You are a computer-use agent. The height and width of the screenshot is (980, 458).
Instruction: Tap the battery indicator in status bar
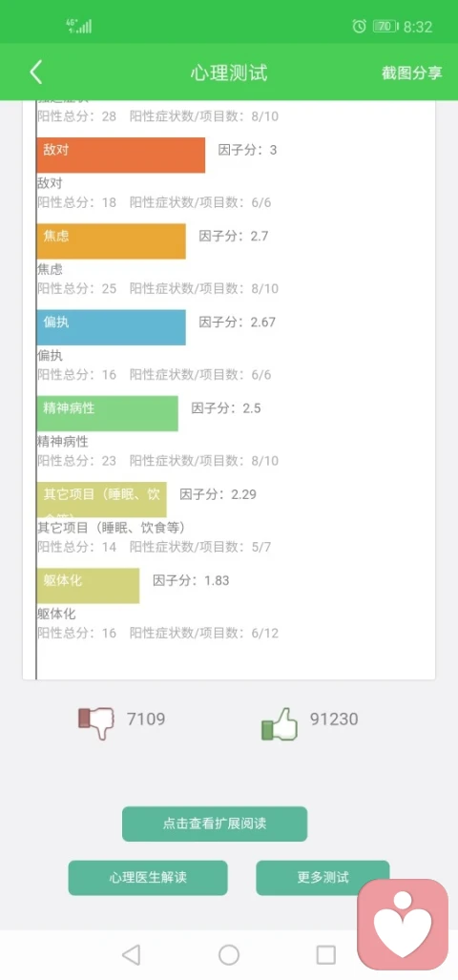(x=385, y=27)
